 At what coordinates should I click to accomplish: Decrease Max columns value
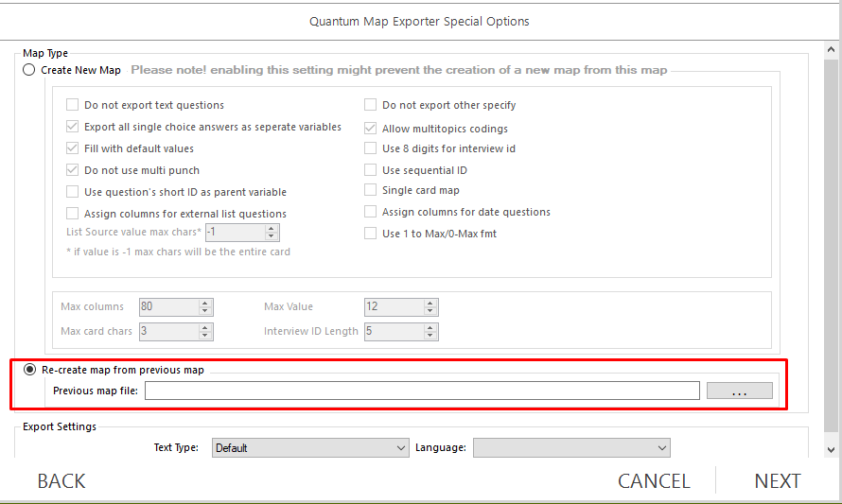tap(204, 311)
